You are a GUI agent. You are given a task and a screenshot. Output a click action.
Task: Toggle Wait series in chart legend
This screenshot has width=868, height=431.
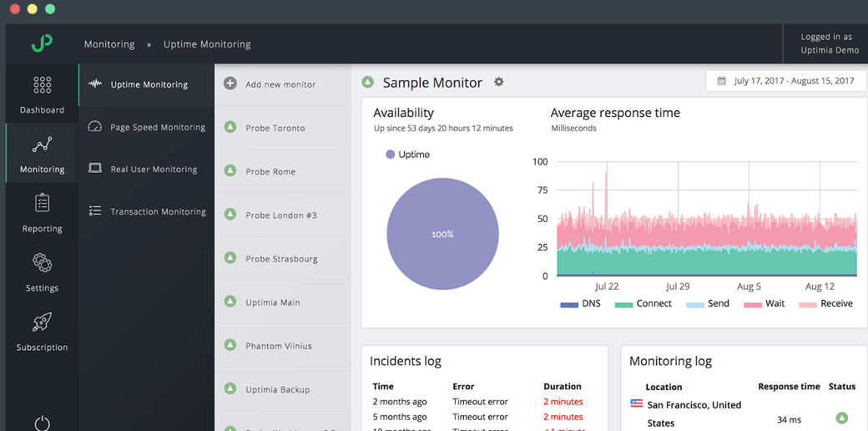[x=764, y=304]
